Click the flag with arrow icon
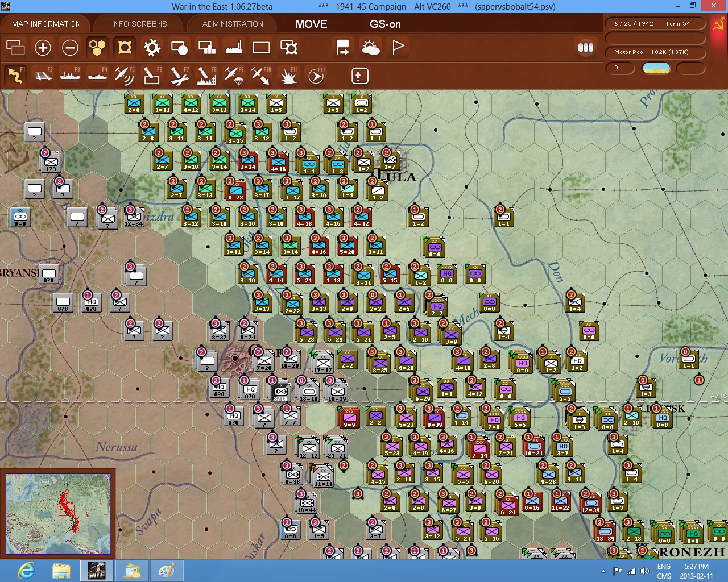This screenshot has height=582, width=728. tap(343, 47)
